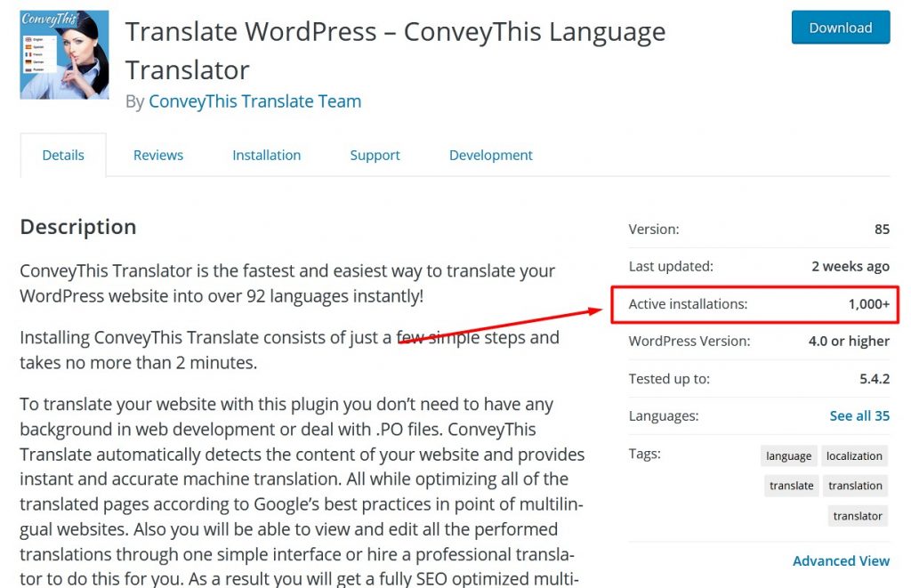The height and width of the screenshot is (588, 911).
Task: Click the Tested up to value 5.4.2
Action: click(875, 379)
